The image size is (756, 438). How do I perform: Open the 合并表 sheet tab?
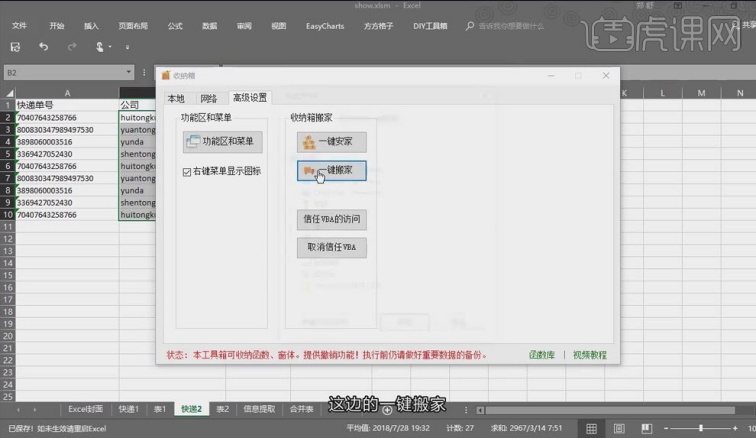click(301, 409)
